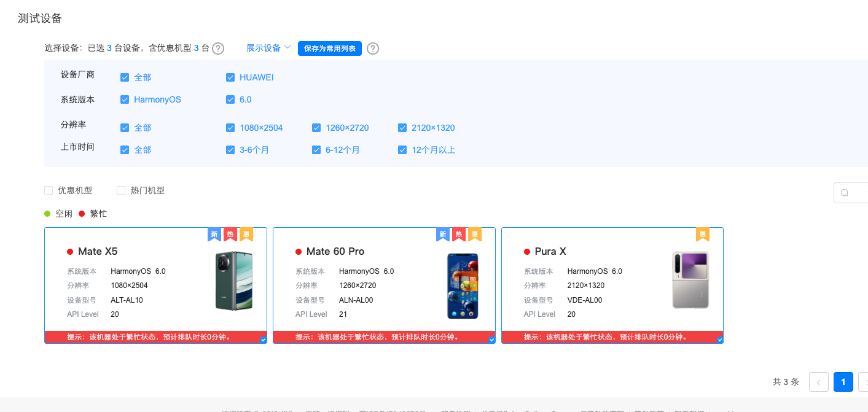Uncheck the 6-12个月 checkbox
868x412 pixels.
(x=316, y=150)
